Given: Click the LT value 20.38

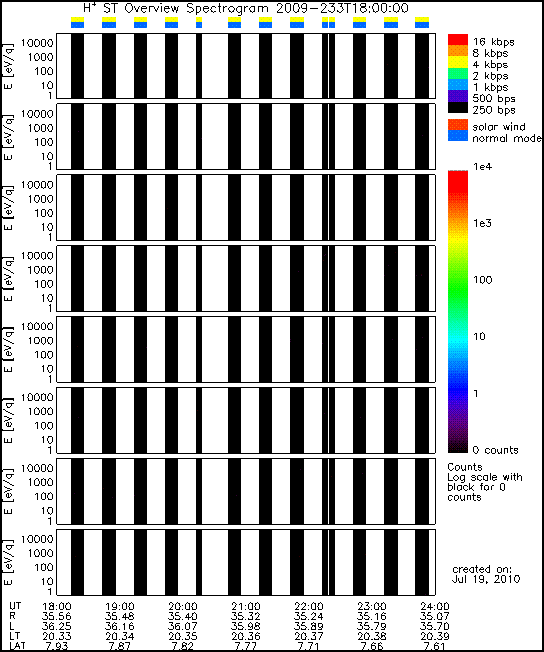Looking at the screenshot, I should 372,636.
